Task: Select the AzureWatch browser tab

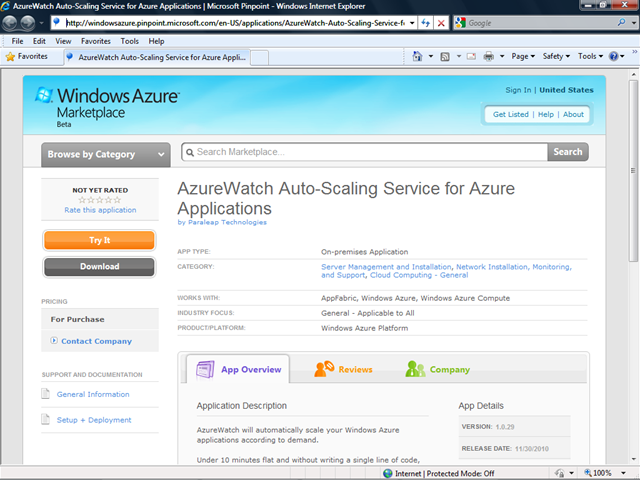Action: [x=157, y=57]
